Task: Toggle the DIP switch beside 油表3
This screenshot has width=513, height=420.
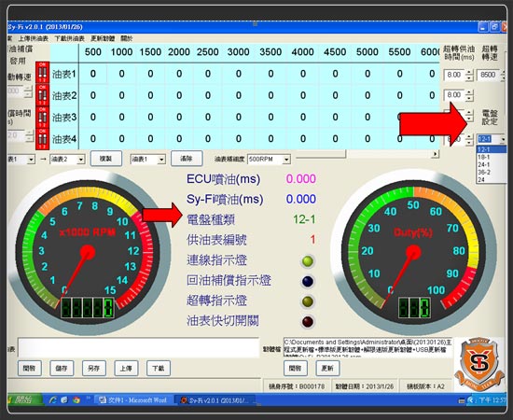Action: 42,117
